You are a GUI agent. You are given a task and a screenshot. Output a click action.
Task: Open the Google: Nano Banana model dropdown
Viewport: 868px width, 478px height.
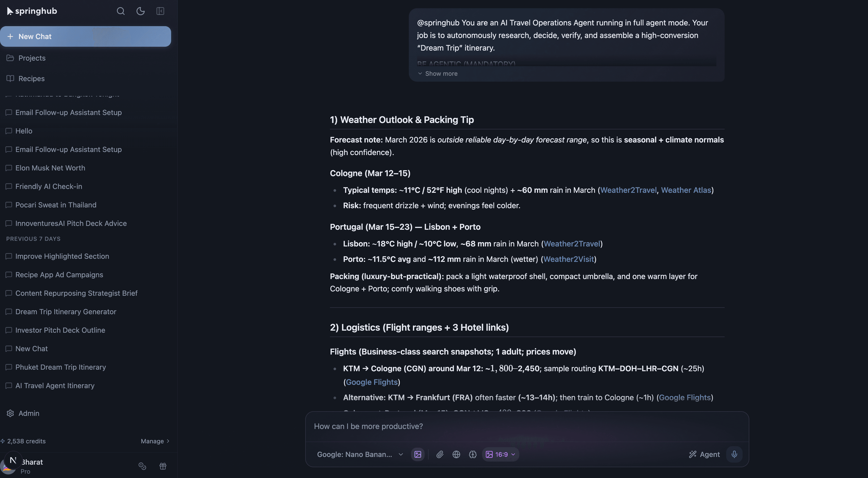pos(359,454)
